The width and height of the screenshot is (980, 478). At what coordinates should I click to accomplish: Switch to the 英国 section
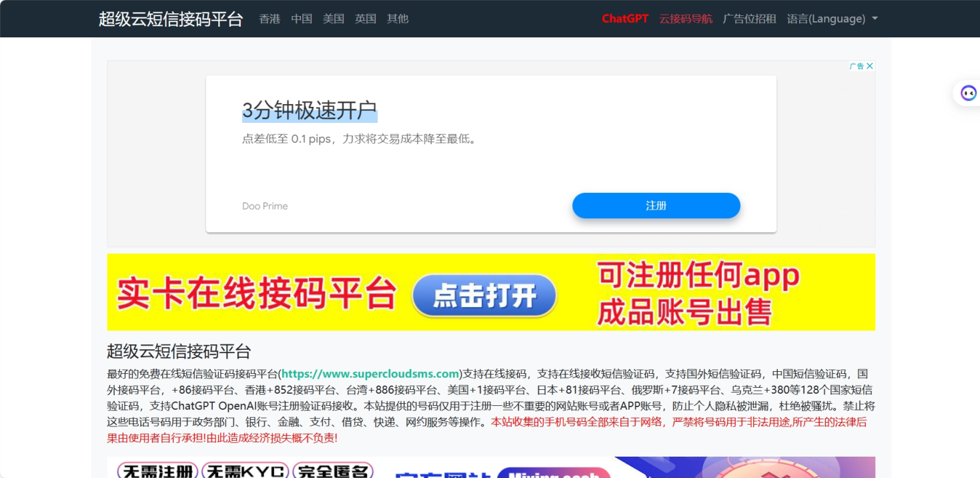(365, 19)
